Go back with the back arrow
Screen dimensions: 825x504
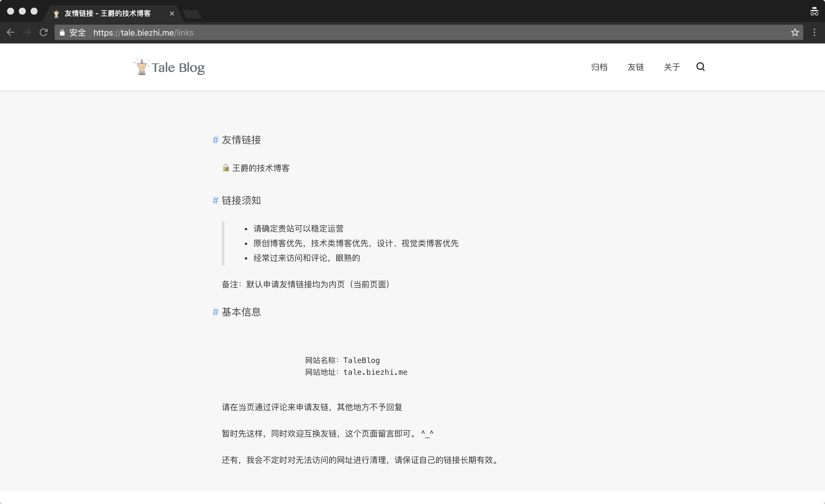tap(11, 33)
